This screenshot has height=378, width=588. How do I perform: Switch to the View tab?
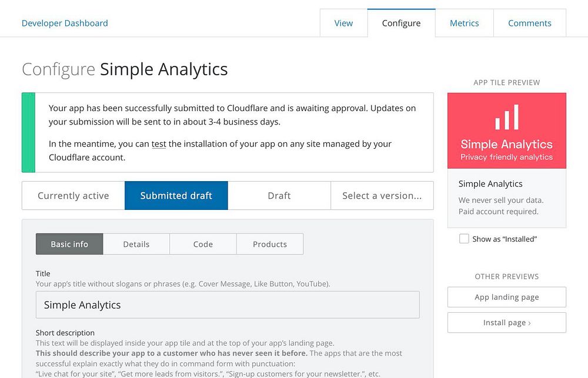[343, 24]
